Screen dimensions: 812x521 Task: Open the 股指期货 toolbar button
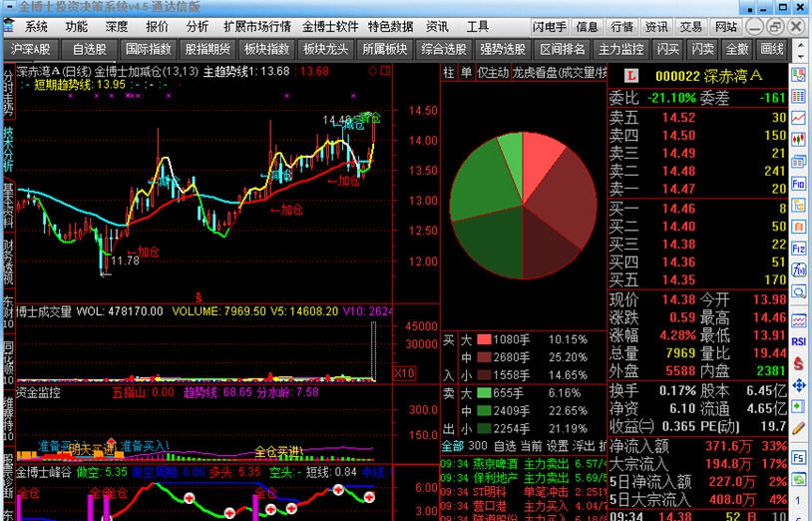[x=207, y=49]
